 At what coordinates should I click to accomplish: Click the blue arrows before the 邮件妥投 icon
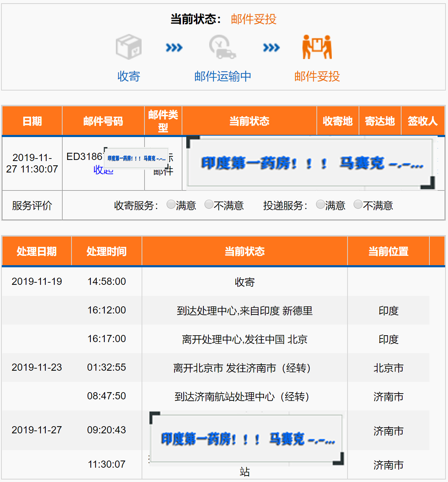click(x=271, y=48)
